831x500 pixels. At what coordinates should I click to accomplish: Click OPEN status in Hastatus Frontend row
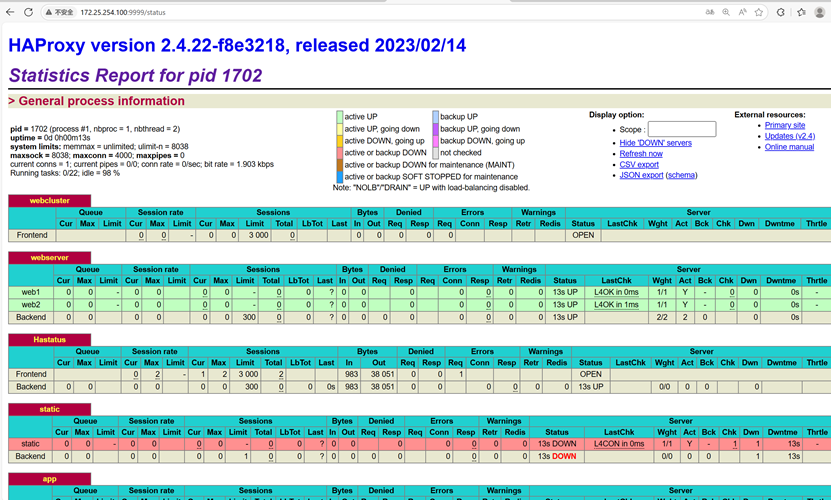590,374
